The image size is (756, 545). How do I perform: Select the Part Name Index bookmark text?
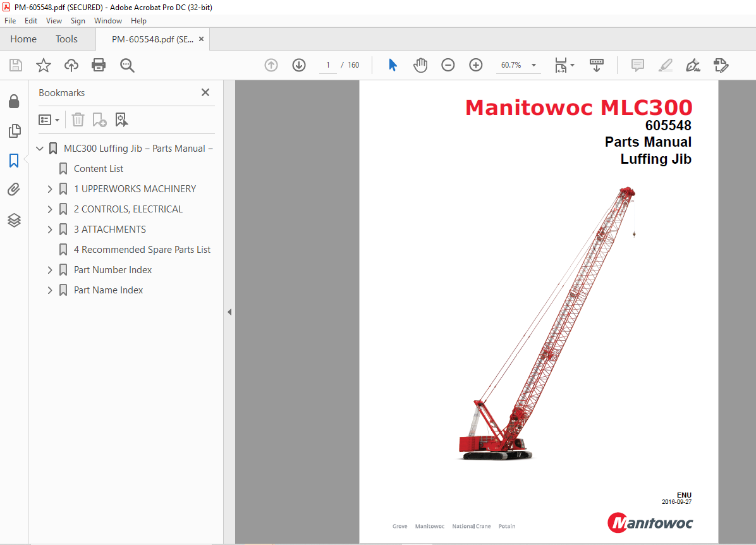point(109,290)
